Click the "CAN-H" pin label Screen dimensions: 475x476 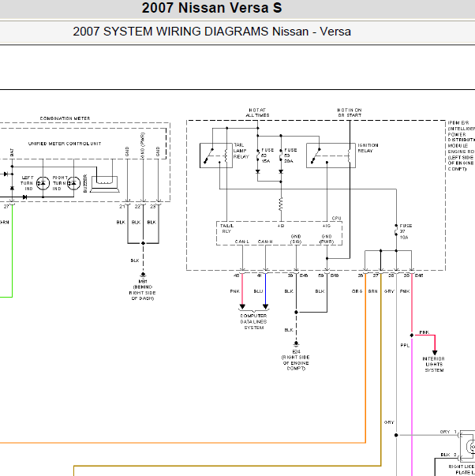click(x=265, y=242)
